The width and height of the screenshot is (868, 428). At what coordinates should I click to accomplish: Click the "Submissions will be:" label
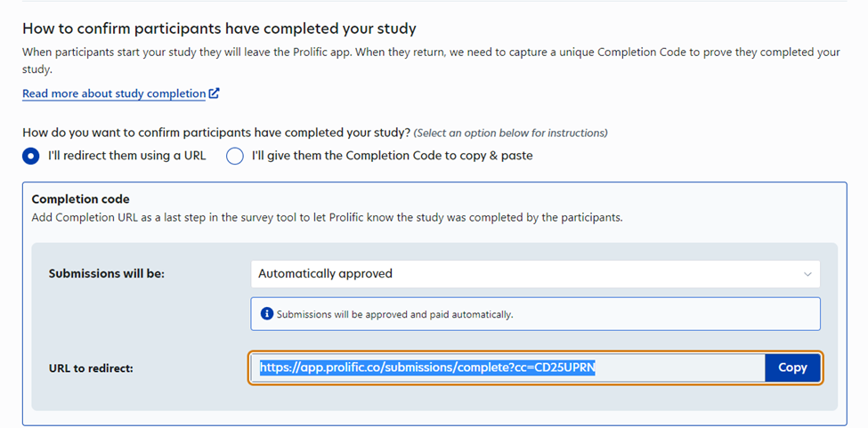pos(106,274)
